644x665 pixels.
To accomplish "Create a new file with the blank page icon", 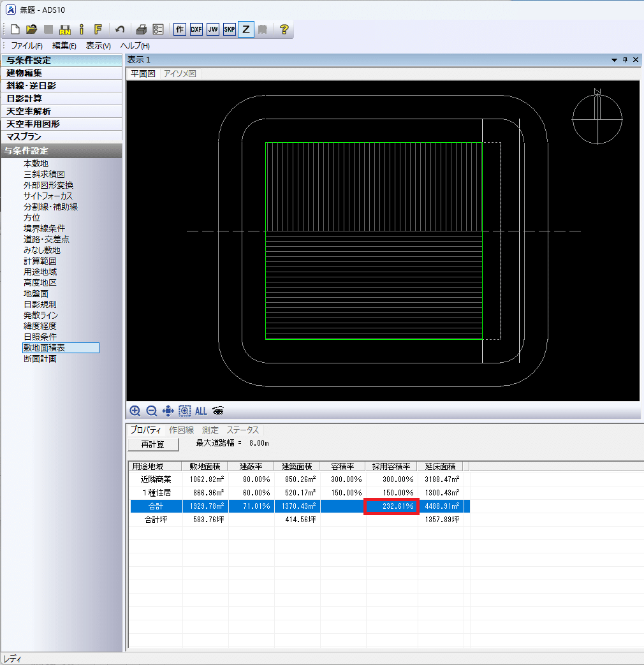I will [15, 29].
